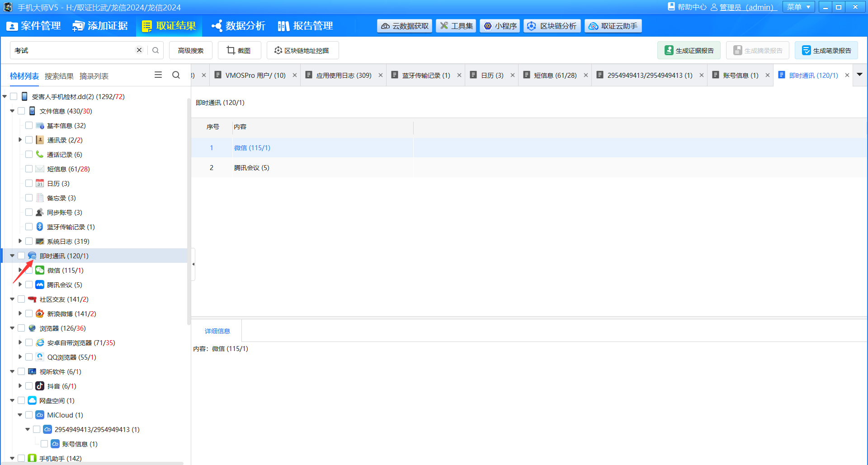The height and width of the screenshot is (465, 868).
Task: Clear the search text with the X icon
Action: 139,50
